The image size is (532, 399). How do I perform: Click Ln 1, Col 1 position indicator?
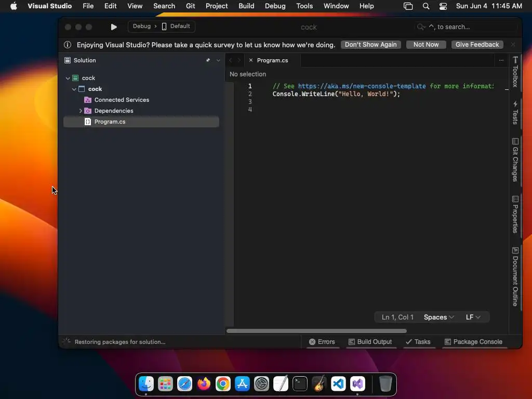point(397,317)
